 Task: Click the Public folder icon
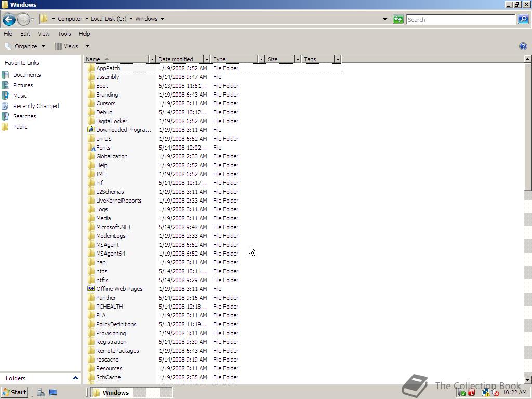(5, 127)
